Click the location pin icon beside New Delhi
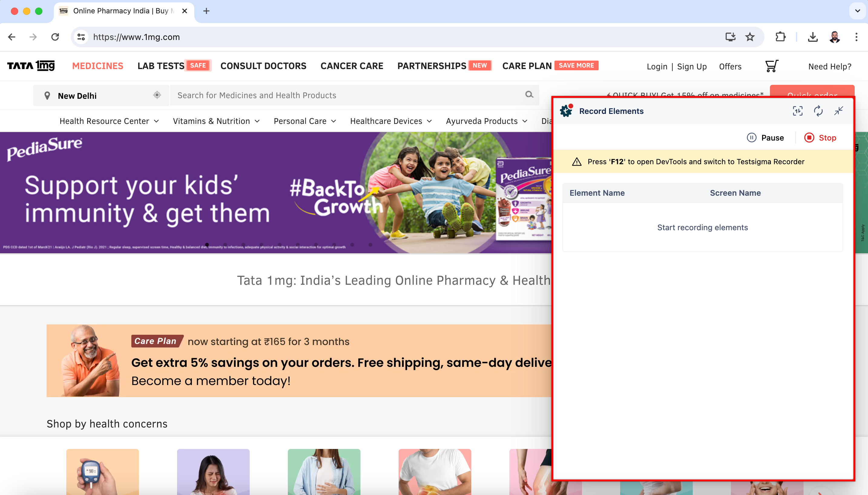Image resolution: width=868 pixels, height=495 pixels. click(x=47, y=95)
